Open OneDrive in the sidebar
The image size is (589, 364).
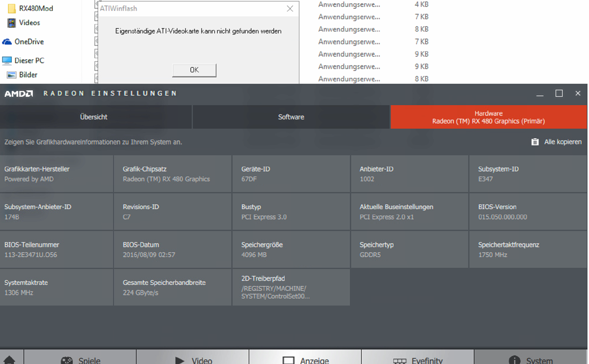pos(29,41)
